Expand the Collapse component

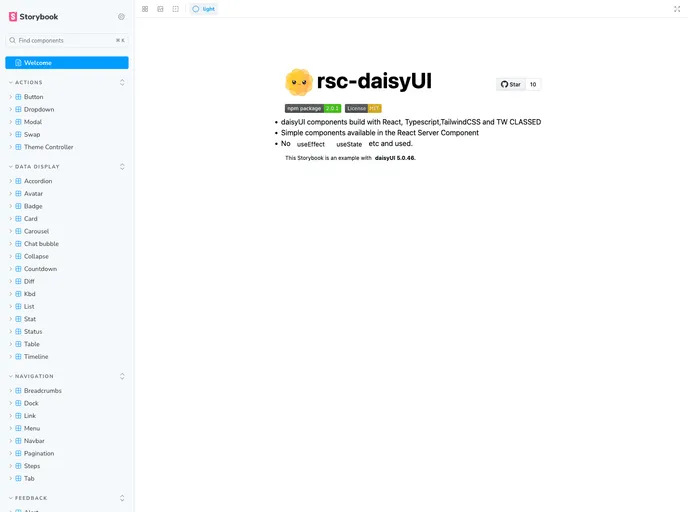click(x=67, y=256)
